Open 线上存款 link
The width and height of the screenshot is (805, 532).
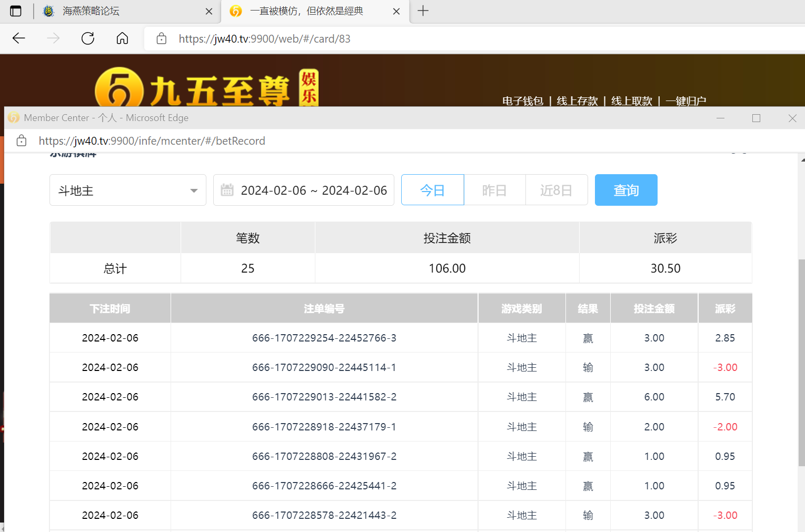point(577,101)
